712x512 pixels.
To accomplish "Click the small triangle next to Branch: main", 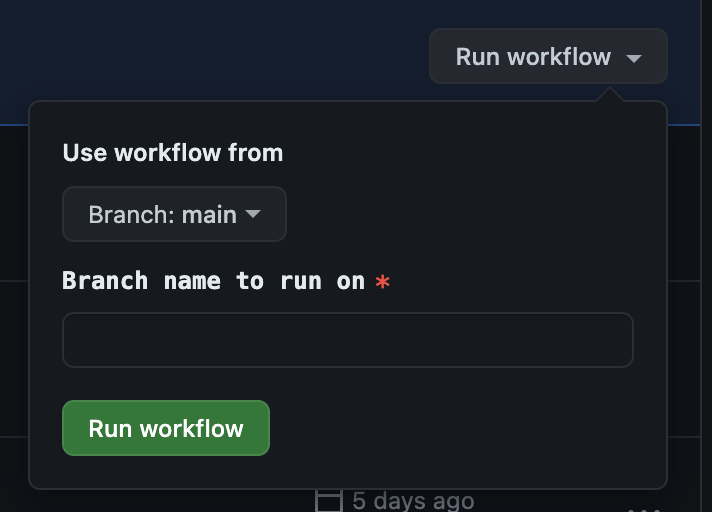I will click(253, 213).
